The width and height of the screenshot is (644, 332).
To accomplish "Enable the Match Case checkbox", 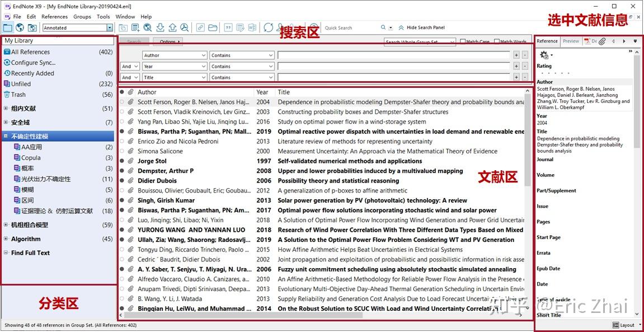I will [463, 41].
